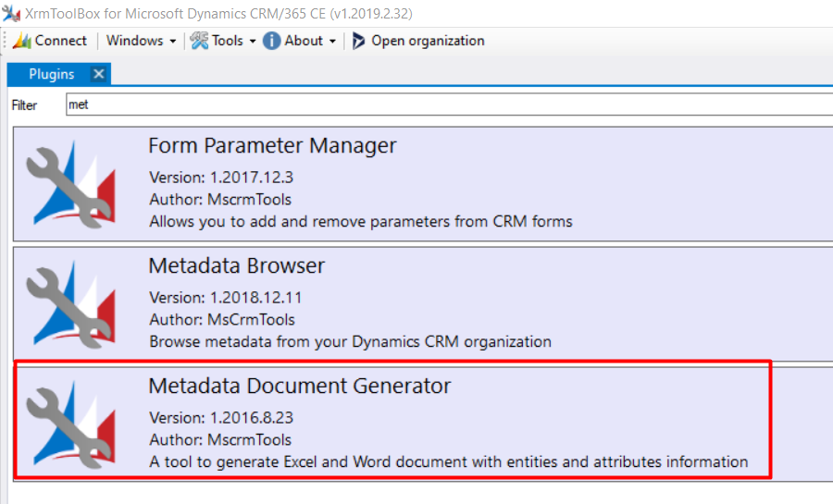833x504 pixels.
Task: Expand the Windows dropdown arrow
Action: click(x=172, y=42)
